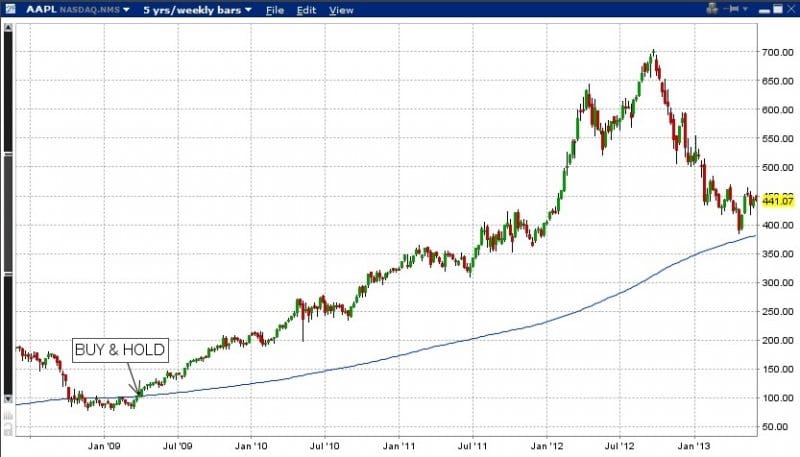
Task: Click the chart window icon in title bar
Action: pyautogui.click(x=12, y=10)
